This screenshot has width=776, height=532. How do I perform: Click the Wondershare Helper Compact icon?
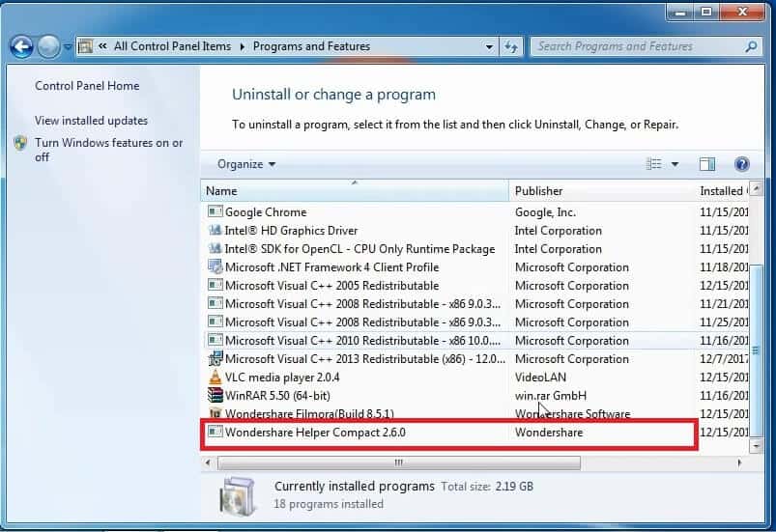(x=215, y=432)
